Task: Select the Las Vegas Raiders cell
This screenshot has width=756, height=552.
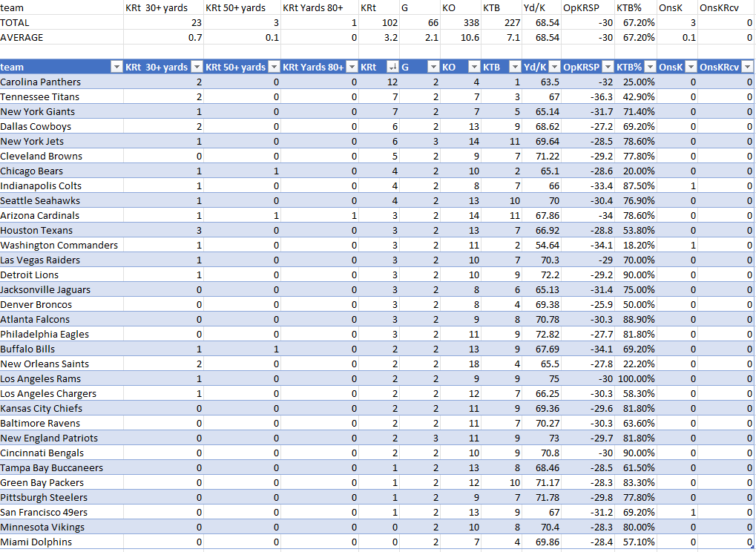Action: click(62, 260)
